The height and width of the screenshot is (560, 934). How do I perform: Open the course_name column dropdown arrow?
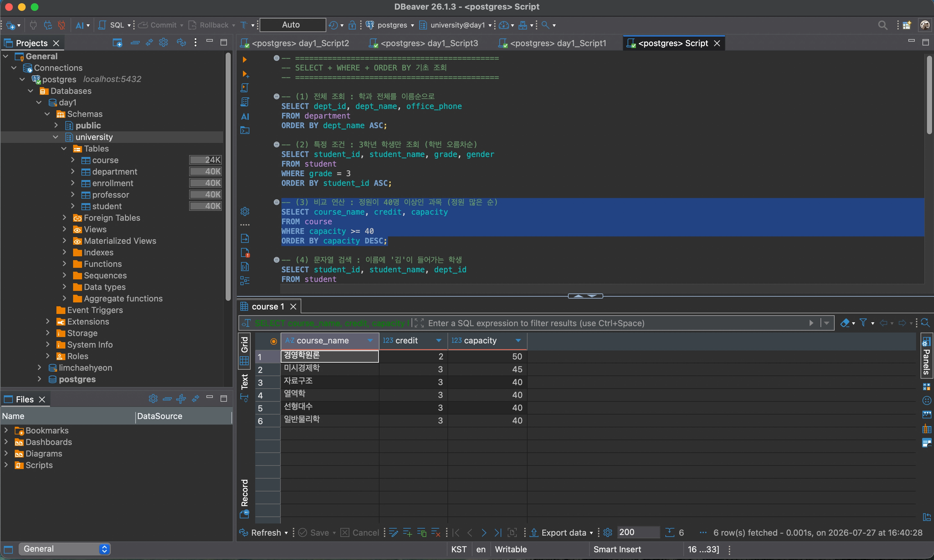point(370,340)
